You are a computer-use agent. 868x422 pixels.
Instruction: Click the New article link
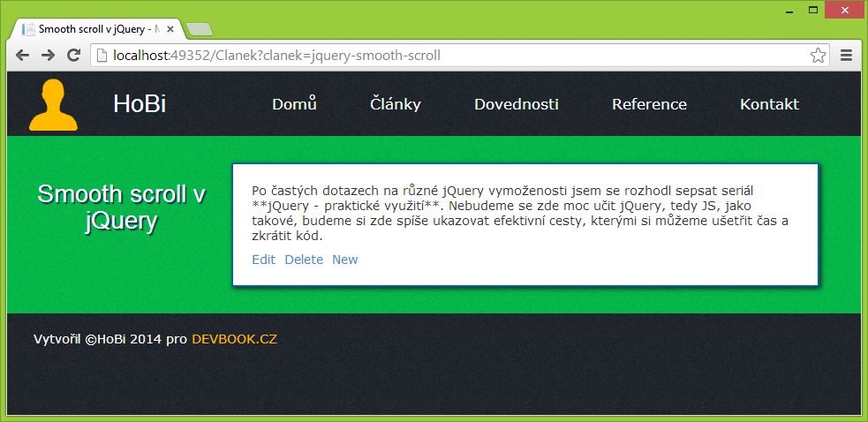pos(345,260)
